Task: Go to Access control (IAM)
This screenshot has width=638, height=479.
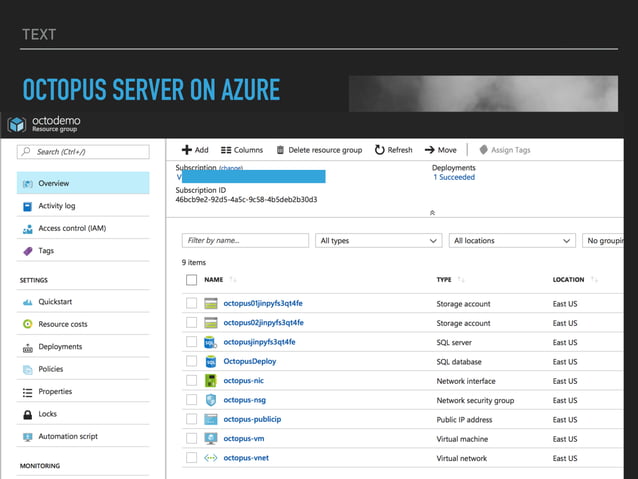Action: click(70, 229)
